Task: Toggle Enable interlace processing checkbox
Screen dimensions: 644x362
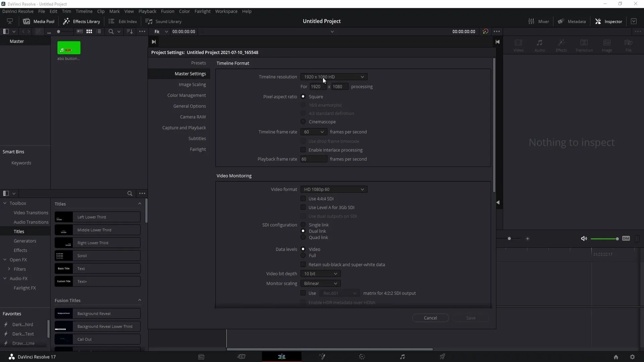Action: [304, 150]
